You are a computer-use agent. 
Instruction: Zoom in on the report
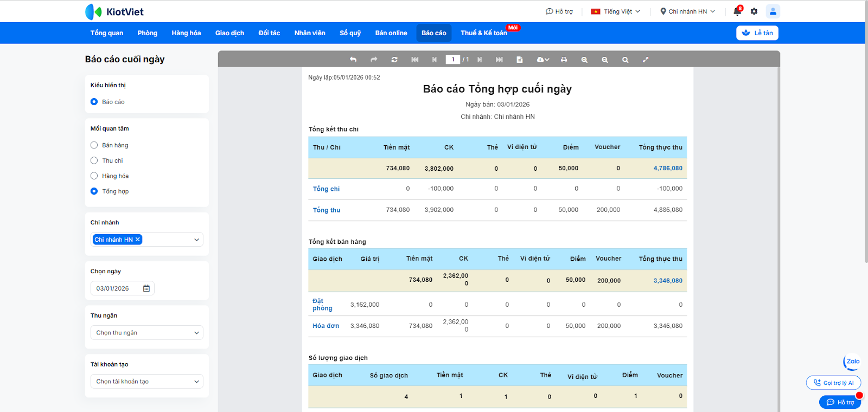coord(584,60)
